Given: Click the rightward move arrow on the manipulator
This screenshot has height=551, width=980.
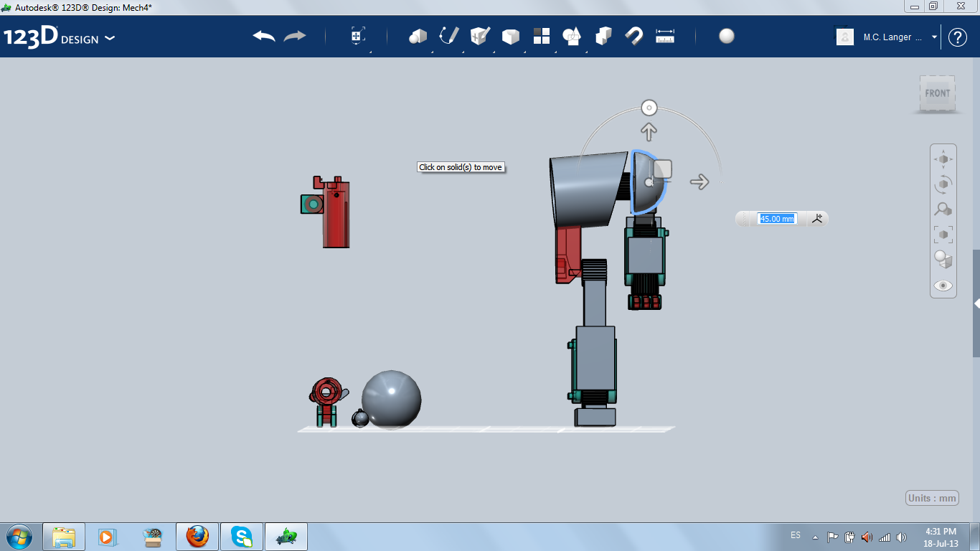Looking at the screenshot, I should click(x=699, y=182).
